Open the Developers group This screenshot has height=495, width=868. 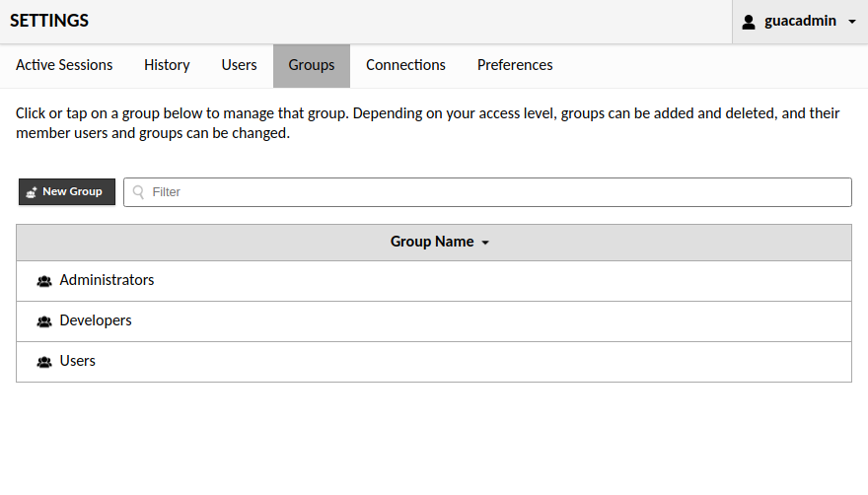click(96, 320)
